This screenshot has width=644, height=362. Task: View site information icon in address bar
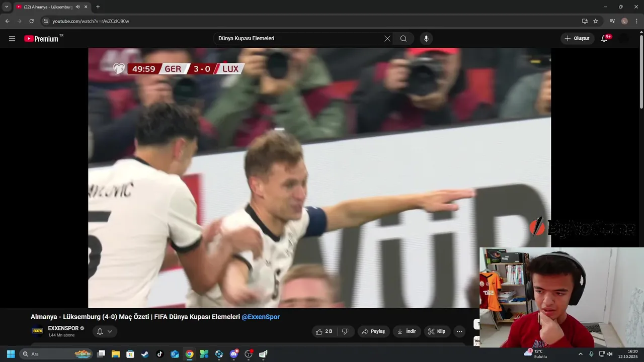click(x=45, y=21)
